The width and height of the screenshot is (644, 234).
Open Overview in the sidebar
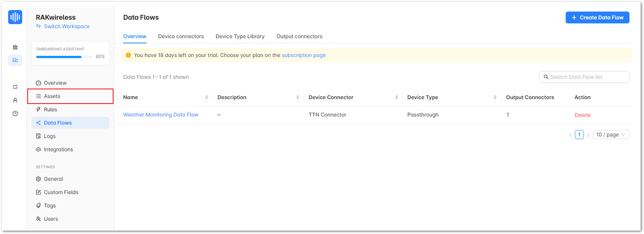[71, 83]
